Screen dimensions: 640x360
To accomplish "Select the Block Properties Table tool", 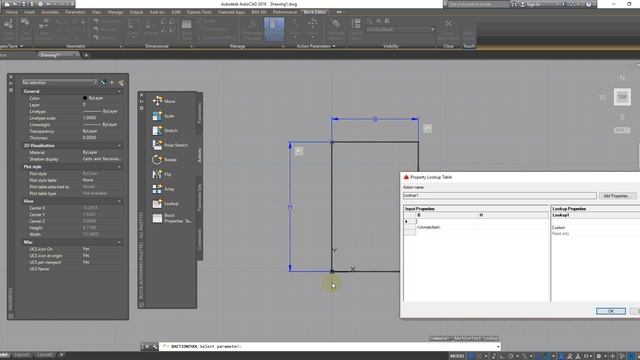I will [171, 218].
